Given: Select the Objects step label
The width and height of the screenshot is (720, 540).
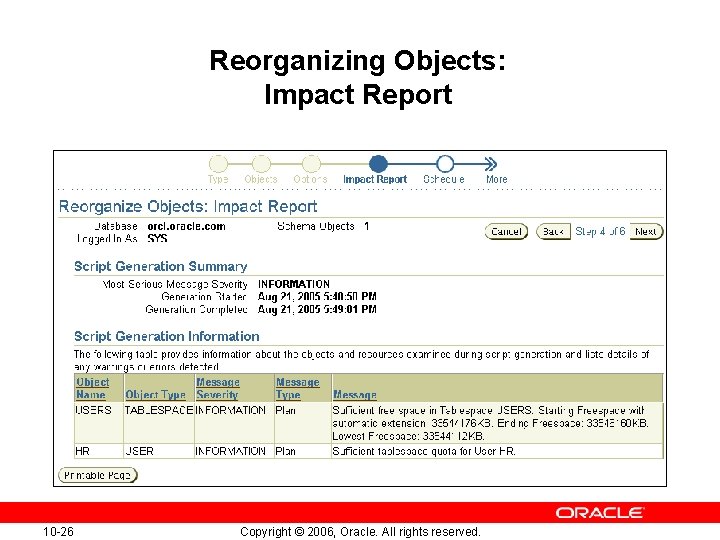Looking at the screenshot, I should [261, 179].
